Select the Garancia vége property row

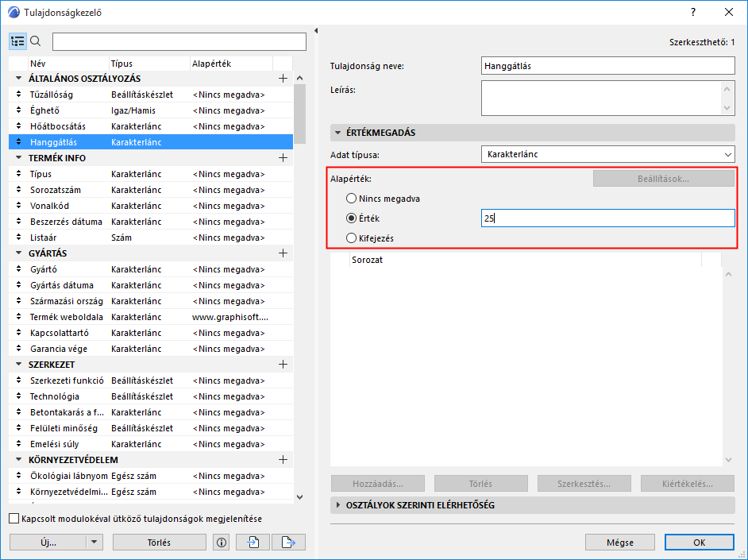click(x=151, y=349)
